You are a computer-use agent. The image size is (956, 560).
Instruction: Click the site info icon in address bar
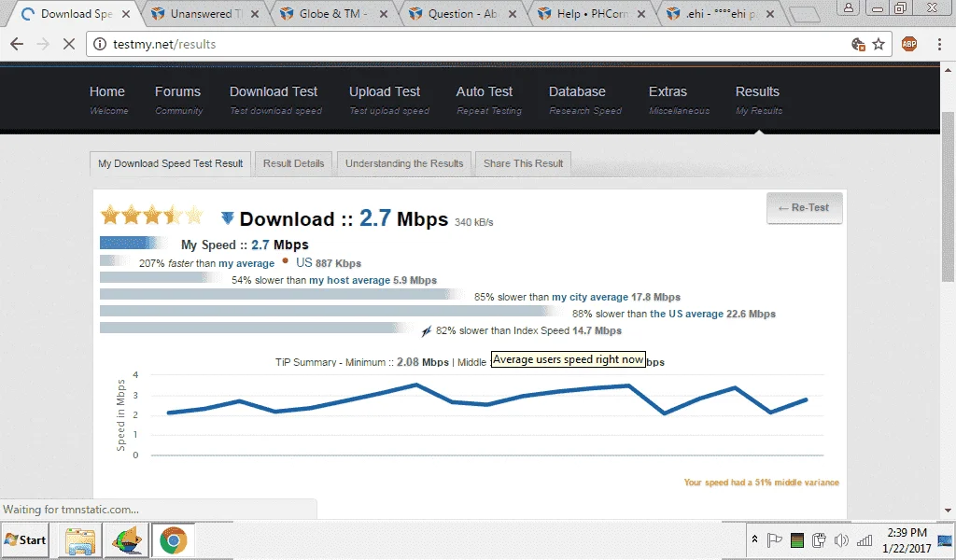tap(100, 44)
